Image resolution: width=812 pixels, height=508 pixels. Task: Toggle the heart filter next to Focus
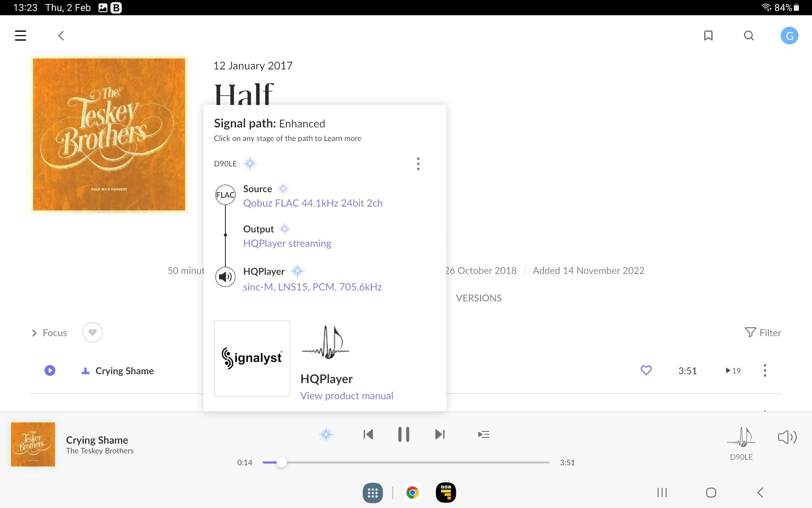pos(92,332)
